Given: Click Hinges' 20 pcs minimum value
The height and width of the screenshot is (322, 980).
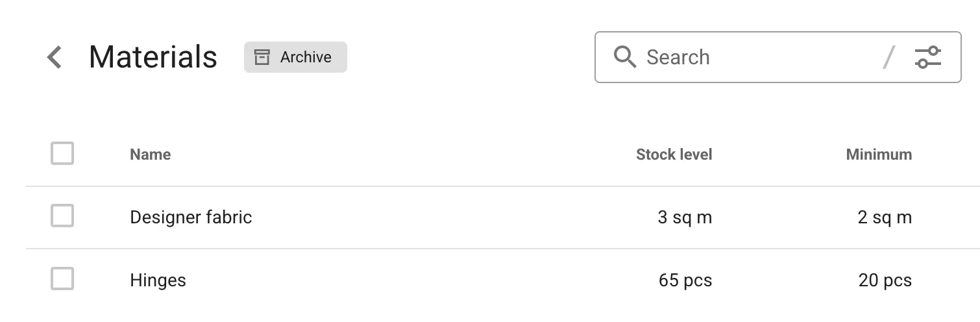Looking at the screenshot, I should [x=885, y=280].
